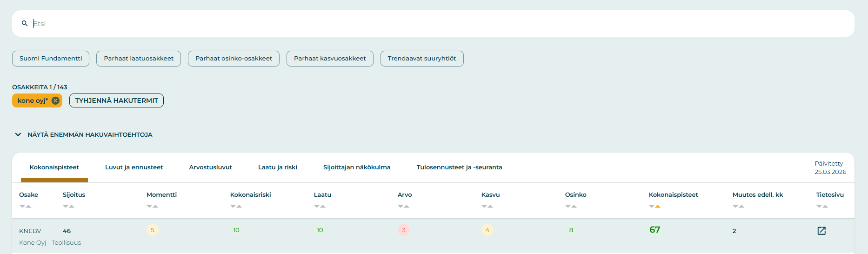Sort by Arvo column arrows
This screenshot has height=254, width=868.
403,206
